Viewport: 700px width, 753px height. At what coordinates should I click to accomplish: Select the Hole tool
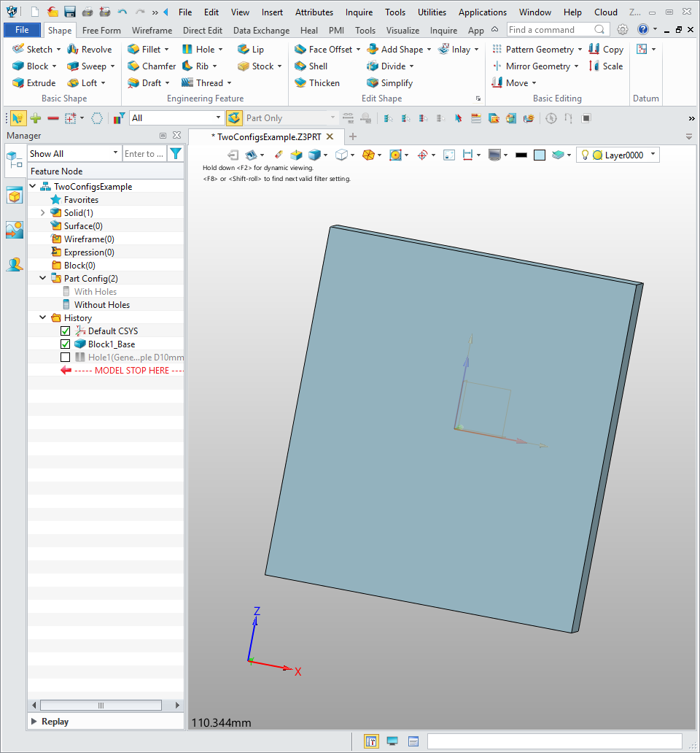(198, 50)
